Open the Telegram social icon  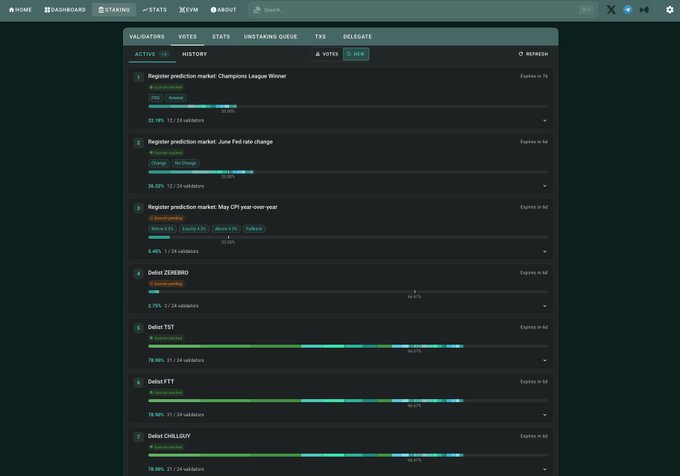coord(628,10)
